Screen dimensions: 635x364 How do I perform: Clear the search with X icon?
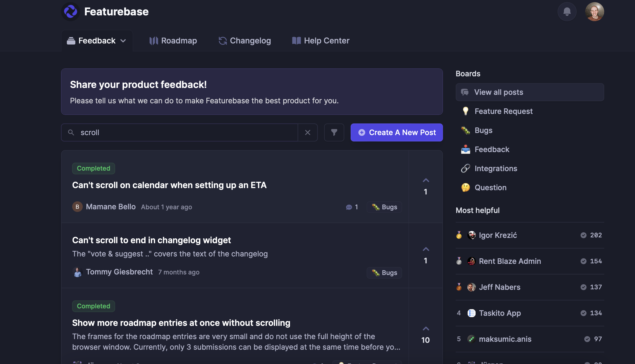[307, 132]
